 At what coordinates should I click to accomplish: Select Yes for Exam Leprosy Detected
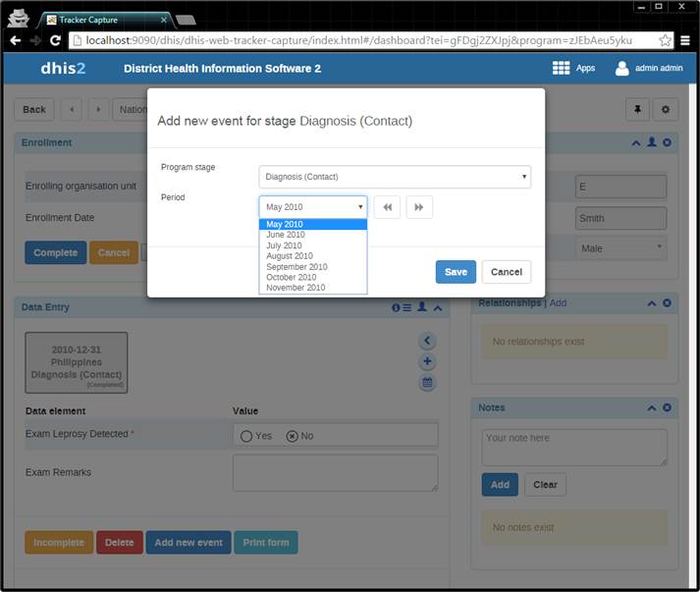pos(246,436)
